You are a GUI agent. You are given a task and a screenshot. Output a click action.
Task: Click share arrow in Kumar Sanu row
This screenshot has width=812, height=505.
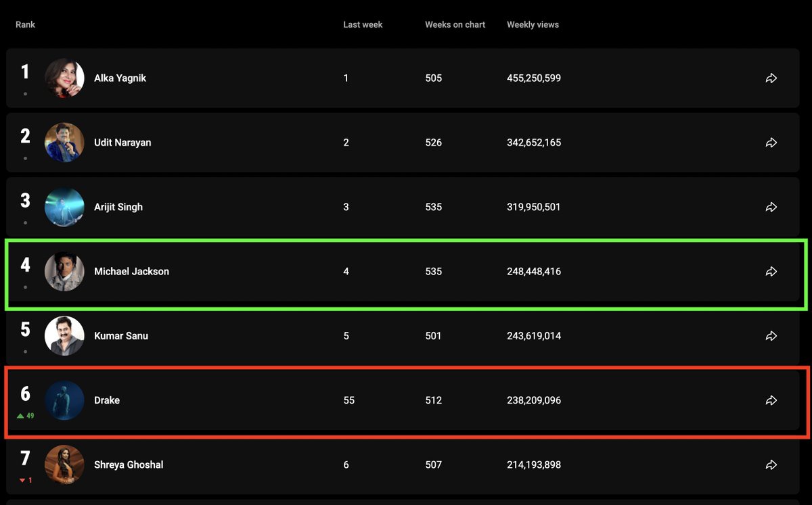[x=771, y=336]
